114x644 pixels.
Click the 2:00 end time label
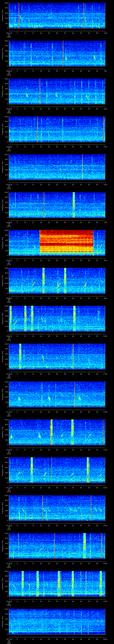click(105, 33)
